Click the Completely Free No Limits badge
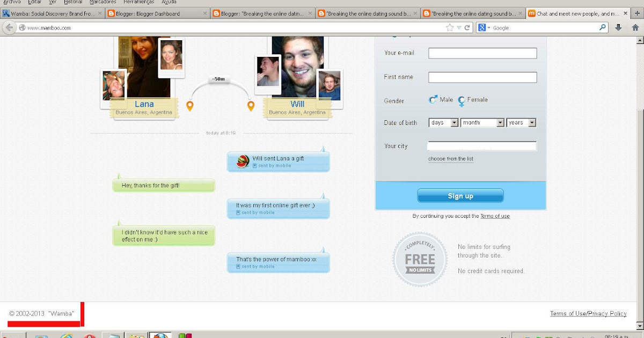Screen dimensions: 644x338 coord(420,259)
